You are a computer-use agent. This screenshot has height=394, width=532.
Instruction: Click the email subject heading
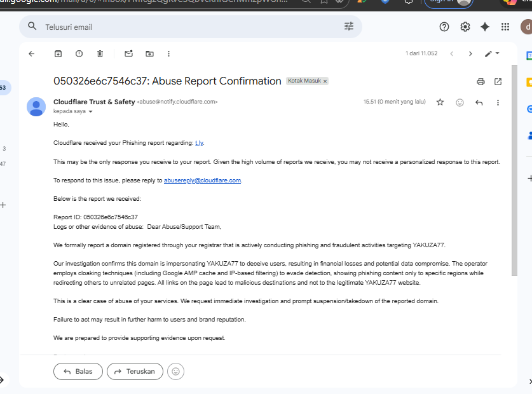167,81
